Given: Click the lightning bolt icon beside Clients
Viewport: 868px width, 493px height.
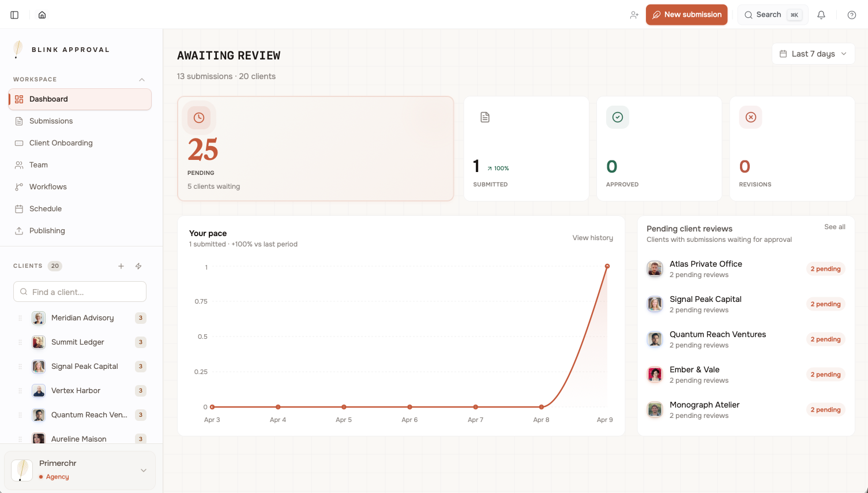Looking at the screenshot, I should [x=138, y=266].
